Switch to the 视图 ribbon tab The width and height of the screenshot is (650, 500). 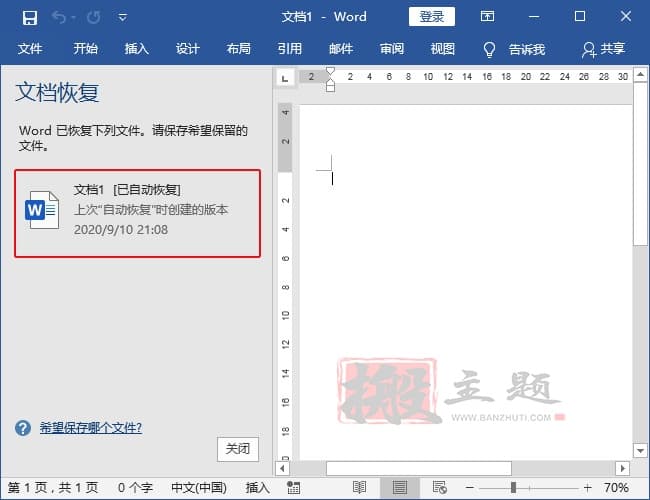(x=443, y=49)
